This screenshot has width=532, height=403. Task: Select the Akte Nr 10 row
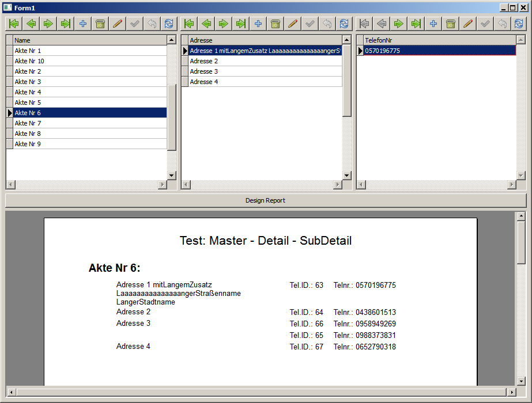pos(89,61)
